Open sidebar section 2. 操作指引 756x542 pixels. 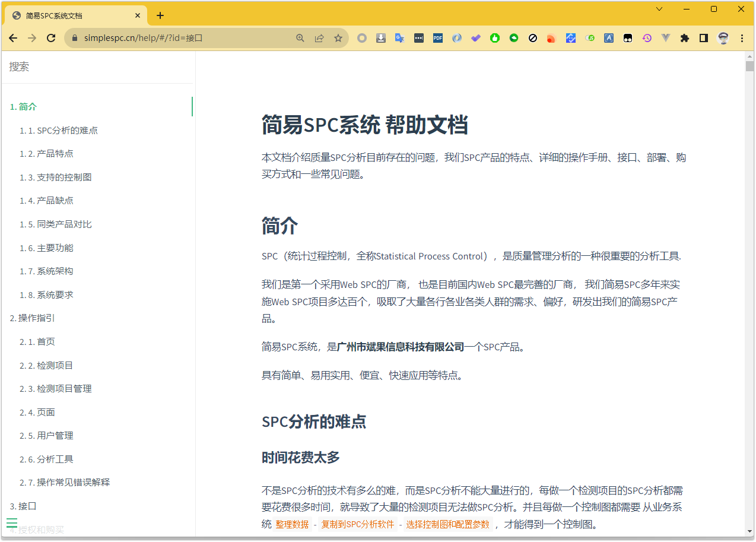[x=32, y=318]
